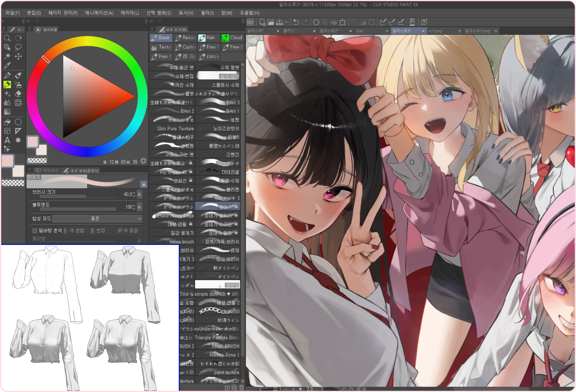
Task: Select the Auto select magic wand tool
Action: [x=7, y=56]
